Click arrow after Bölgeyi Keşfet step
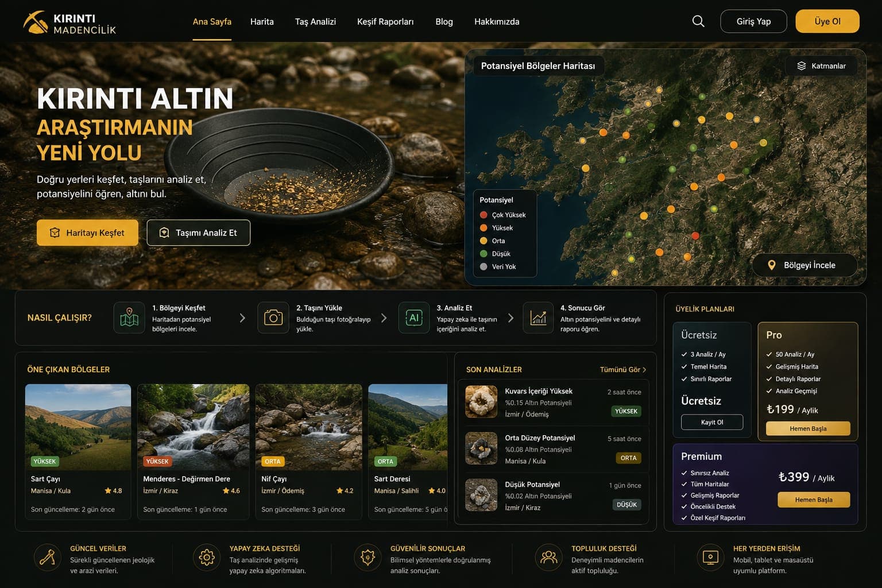Image resolution: width=882 pixels, height=588 pixels. 242,318
